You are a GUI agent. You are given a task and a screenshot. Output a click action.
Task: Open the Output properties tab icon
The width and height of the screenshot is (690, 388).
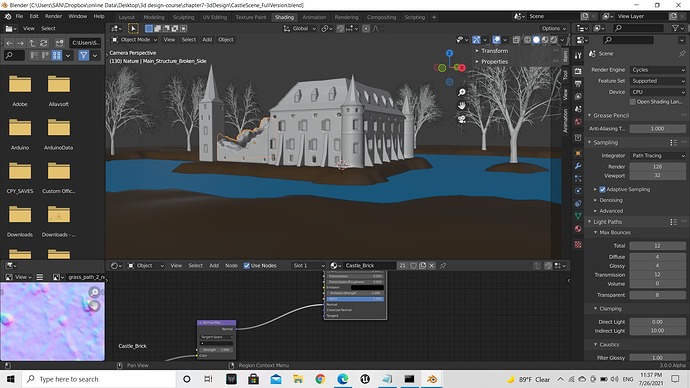coord(578,84)
